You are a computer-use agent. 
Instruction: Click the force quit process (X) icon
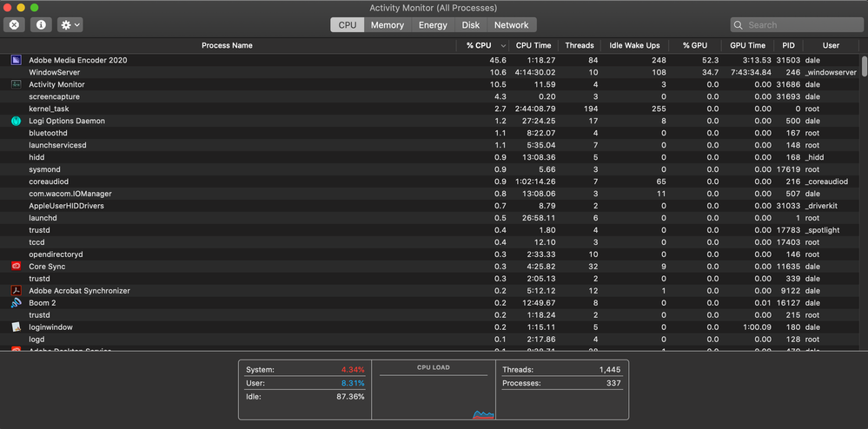[x=15, y=25]
